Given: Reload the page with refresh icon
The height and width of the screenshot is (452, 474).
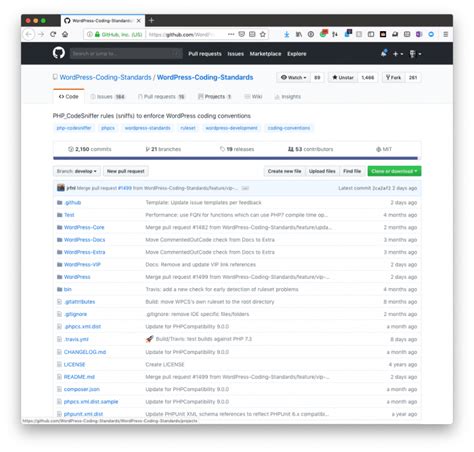Looking at the screenshot, I should 53,34.
